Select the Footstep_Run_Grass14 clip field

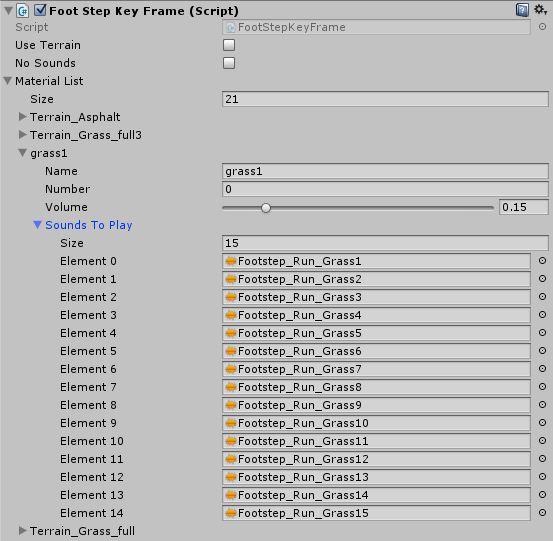(x=376, y=495)
